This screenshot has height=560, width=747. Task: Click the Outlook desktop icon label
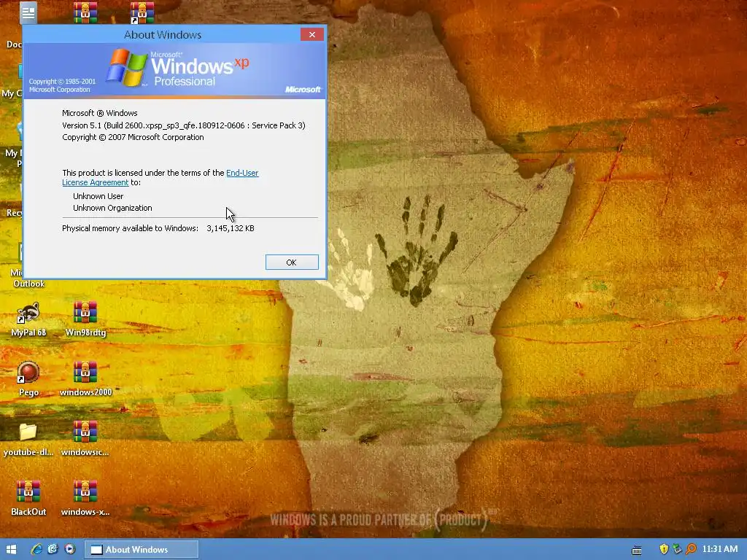[x=29, y=284]
